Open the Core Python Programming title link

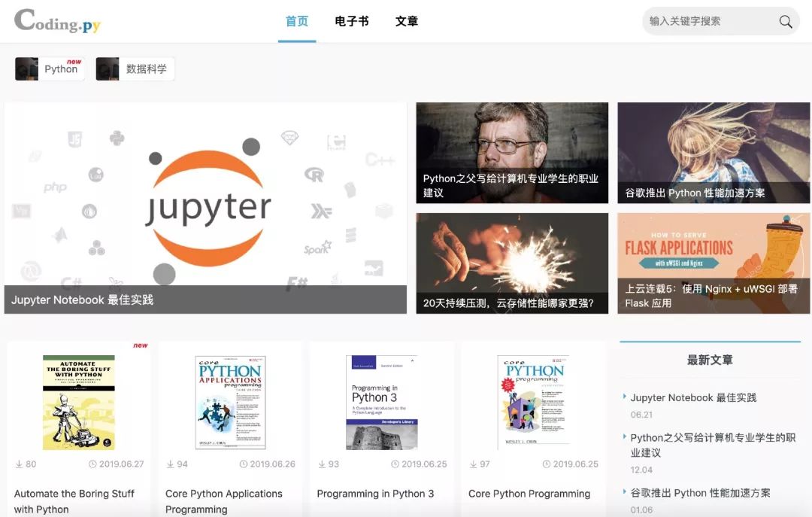click(529, 494)
